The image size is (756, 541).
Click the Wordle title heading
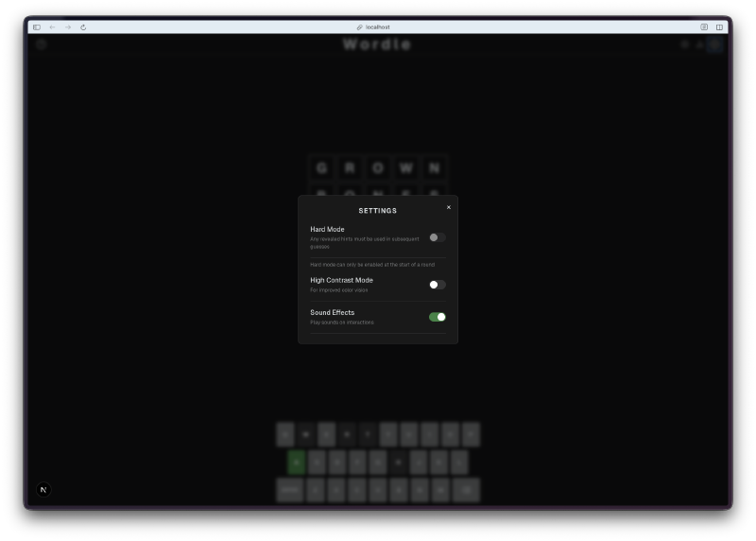[377, 44]
